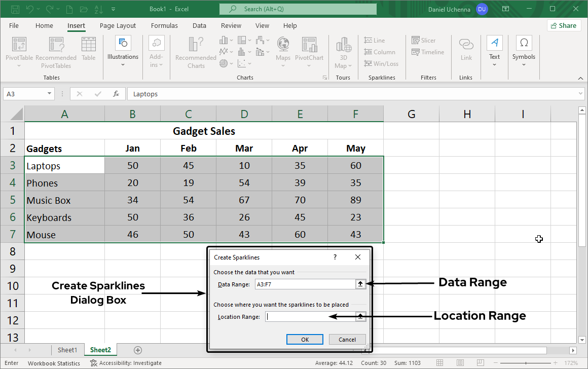
Task: Click the help question mark in dialog
Action: click(x=335, y=257)
